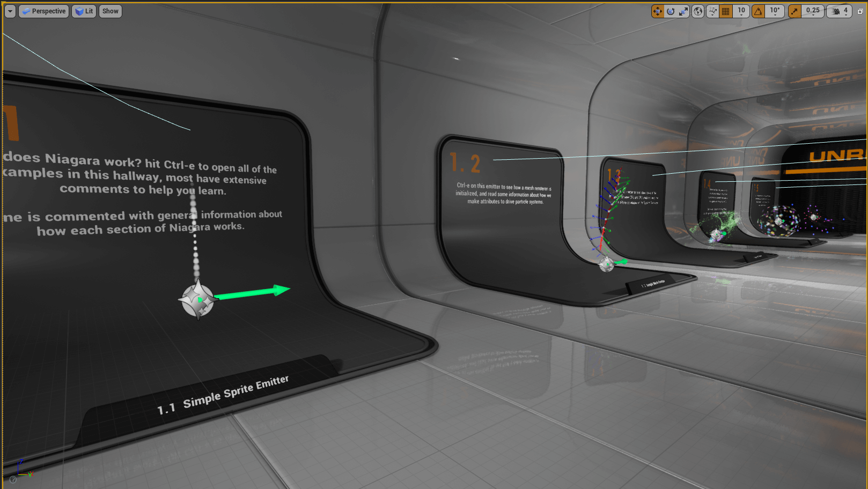
Task: Toggle rotation angle snapping
Action: [x=759, y=11]
